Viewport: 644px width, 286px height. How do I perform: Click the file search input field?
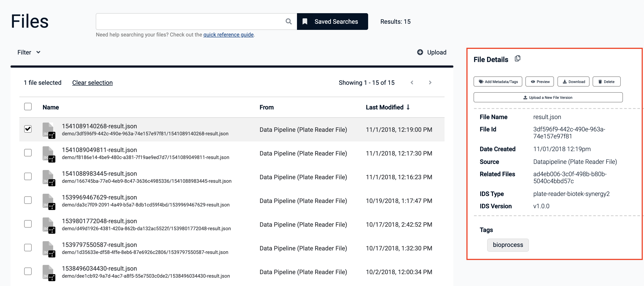tap(190, 22)
